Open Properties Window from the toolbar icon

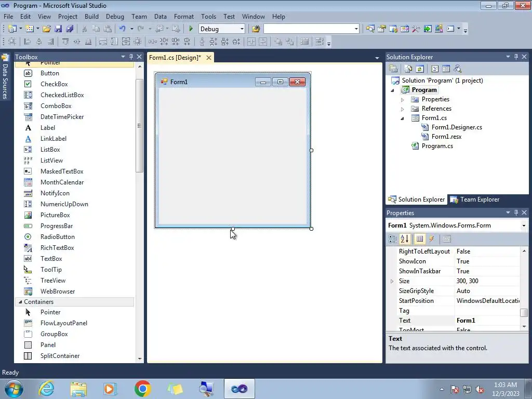pos(382,29)
